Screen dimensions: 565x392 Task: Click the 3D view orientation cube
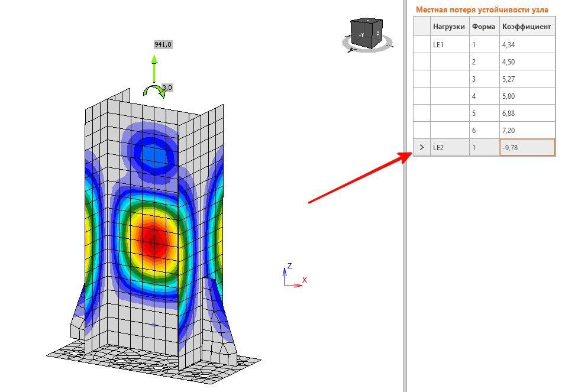(x=366, y=33)
